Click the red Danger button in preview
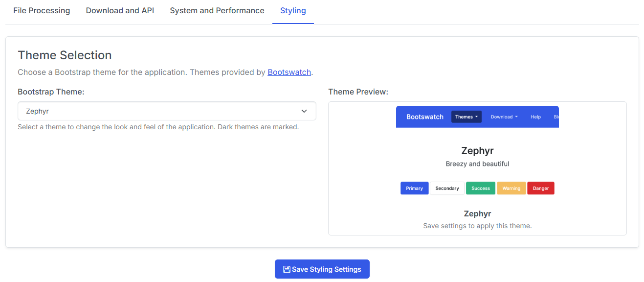 [540, 188]
